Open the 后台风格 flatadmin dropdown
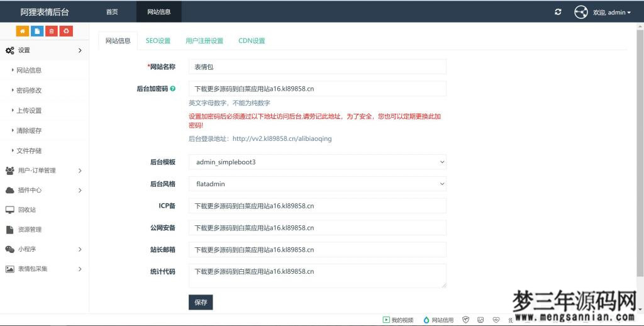The image size is (644, 326). coord(318,184)
